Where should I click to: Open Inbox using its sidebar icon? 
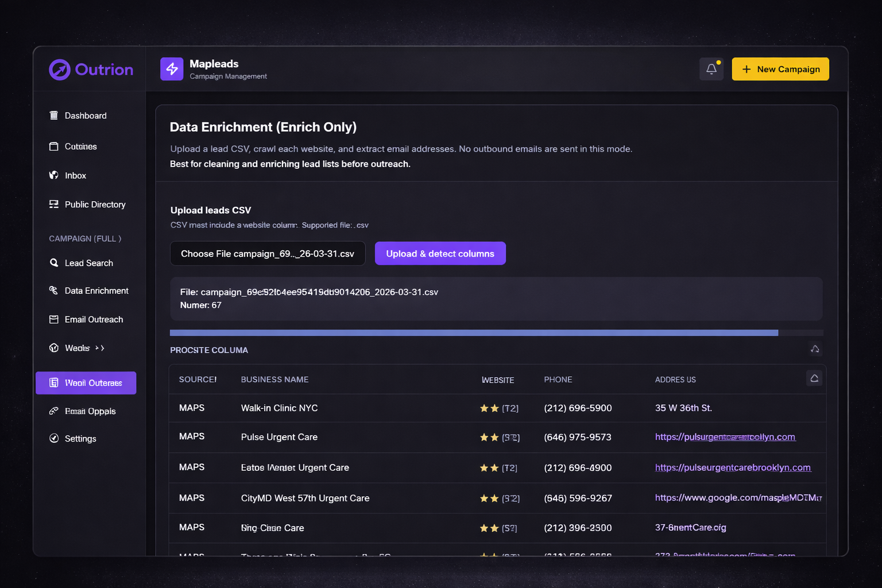pos(53,175)
